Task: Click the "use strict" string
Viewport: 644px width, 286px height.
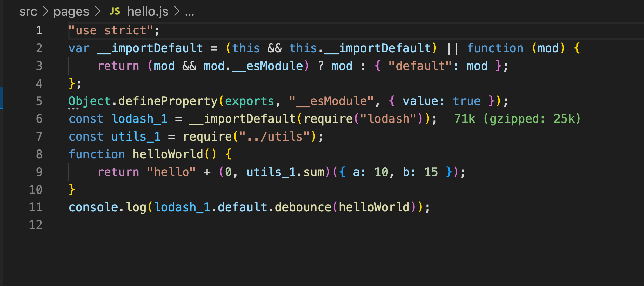Action: click(111, 30)
